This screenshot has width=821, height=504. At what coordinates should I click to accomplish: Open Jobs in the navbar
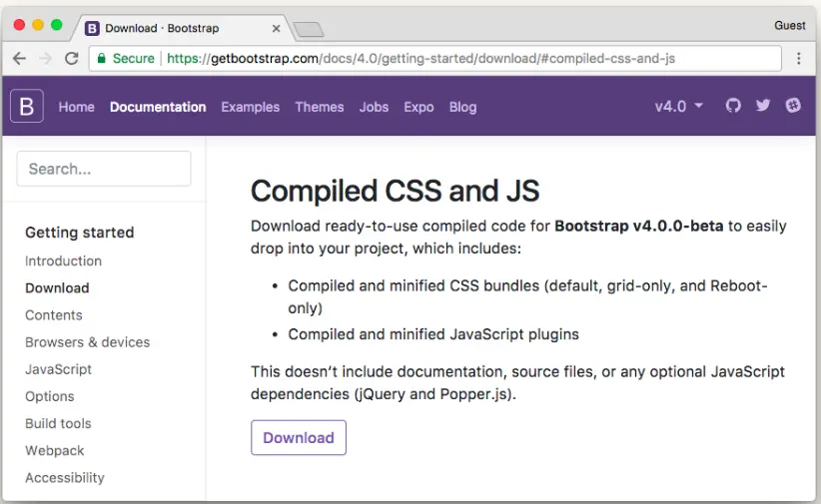tap(374, 107)
